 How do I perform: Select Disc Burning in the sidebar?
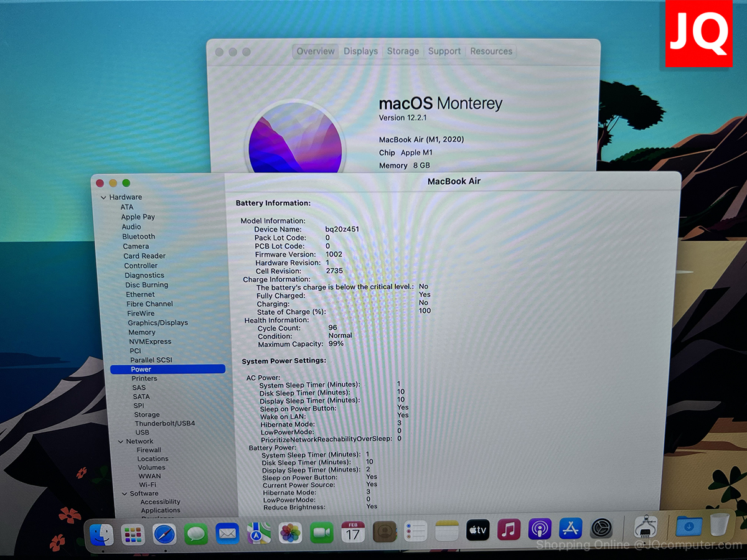[147, 285]
